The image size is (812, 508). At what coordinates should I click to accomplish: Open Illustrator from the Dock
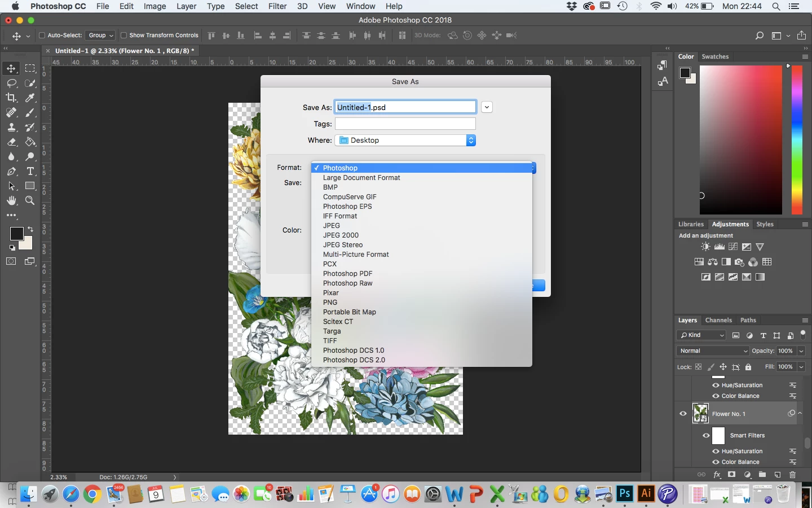pyautogui.click(x=646, y=494)
